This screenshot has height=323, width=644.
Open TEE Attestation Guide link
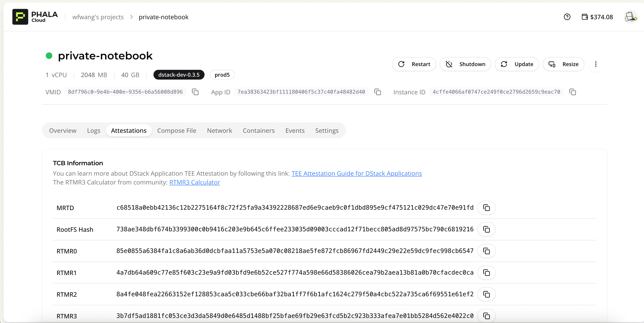click(x=356, y=173)
